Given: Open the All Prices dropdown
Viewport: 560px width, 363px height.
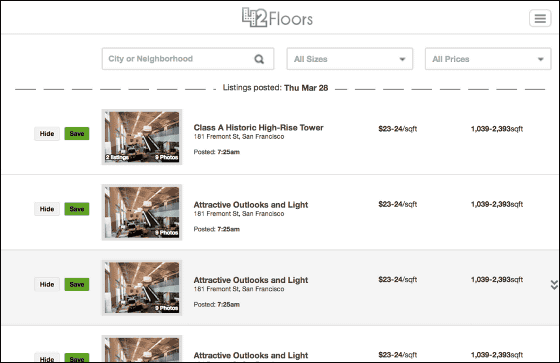Looking at the screenshot, I should coord(488,59).
